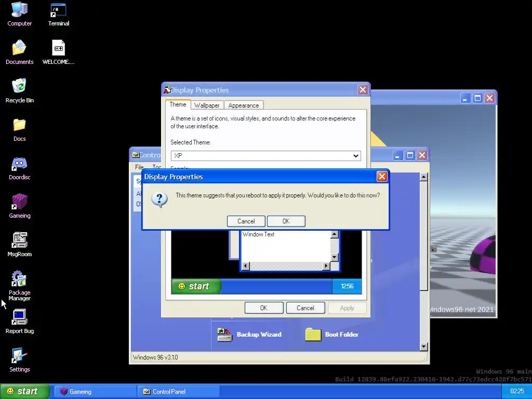Open the Boot Folder item in Control Panel
The image size is (532, 399).
[x=332, y=335]
